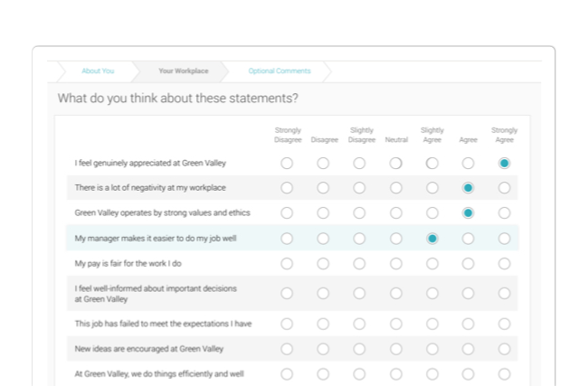Select Agree for genuinely appreciated statement
This screenshot has width=588, height=386.
coord(468,163)
